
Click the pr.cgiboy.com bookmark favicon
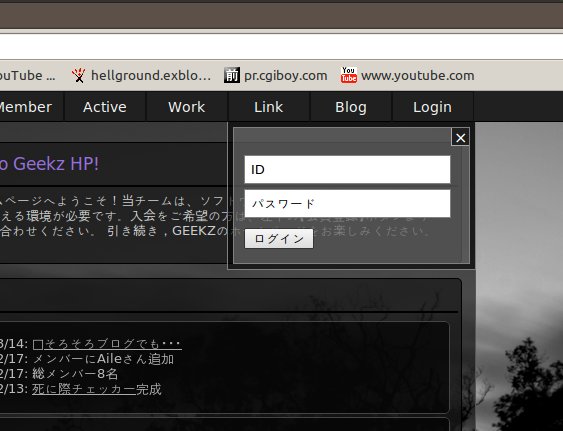click(x=232, y=75)
